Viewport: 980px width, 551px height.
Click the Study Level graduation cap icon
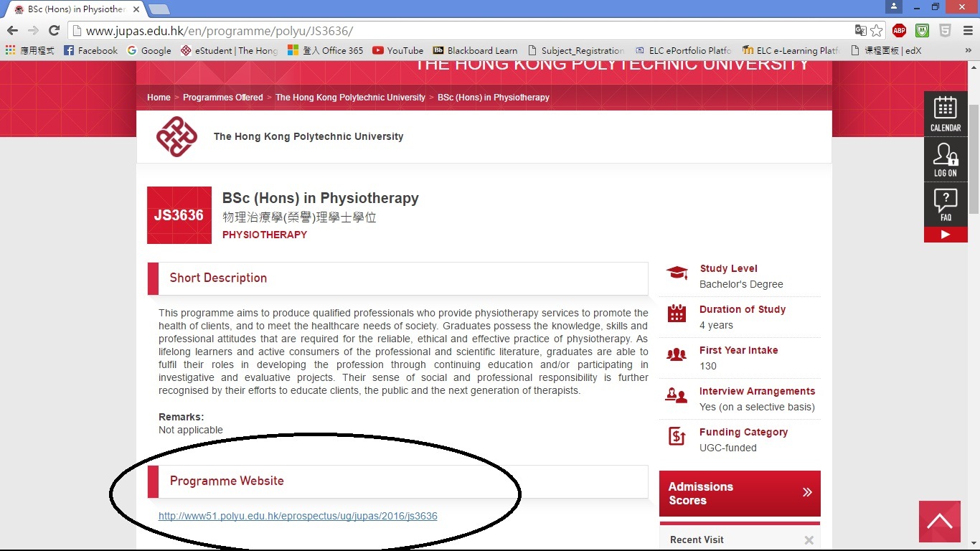click(x=677, y=273)
